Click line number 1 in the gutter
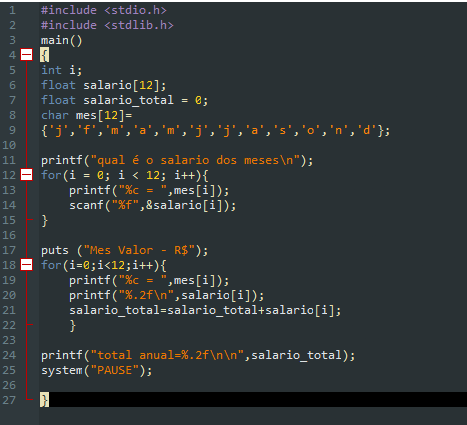Screen dimensions: 467x425 tap(12, 10)
